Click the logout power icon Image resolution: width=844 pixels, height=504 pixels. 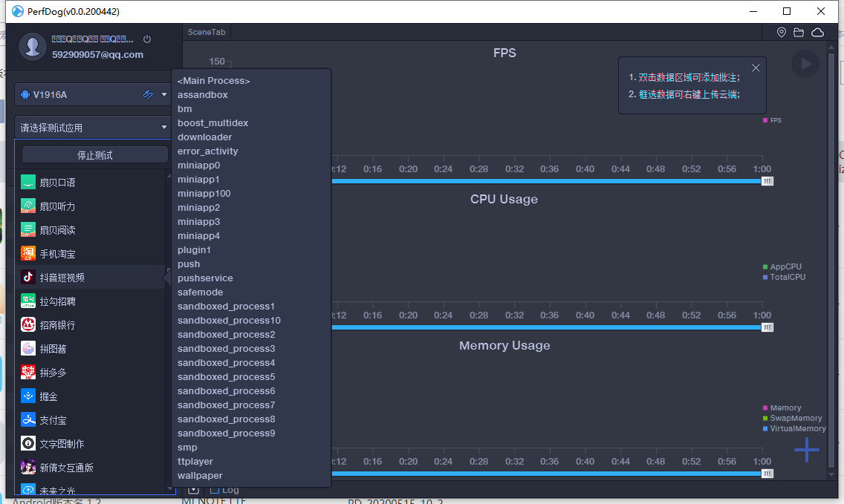tap(147, 39)
